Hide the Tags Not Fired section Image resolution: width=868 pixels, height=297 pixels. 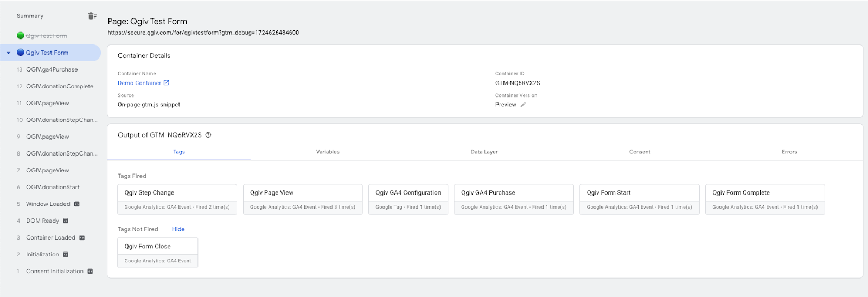[178, 229]
